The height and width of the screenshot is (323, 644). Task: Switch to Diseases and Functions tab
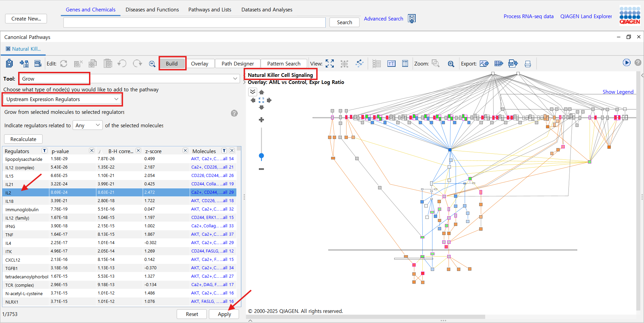click(x=152, y=10)
